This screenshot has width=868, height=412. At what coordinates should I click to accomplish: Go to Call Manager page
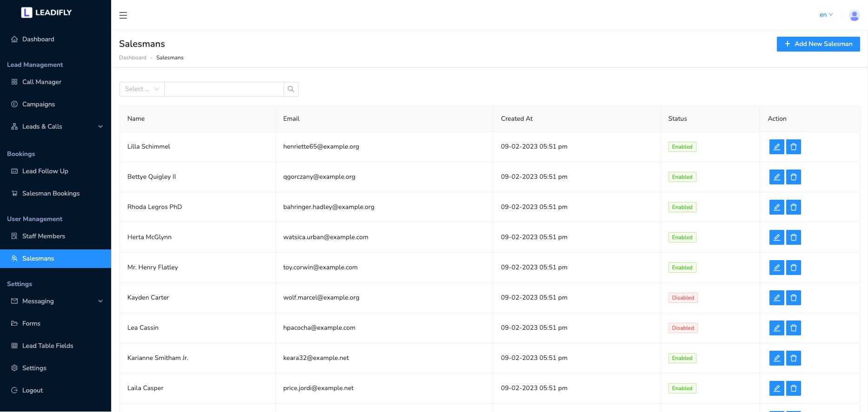coord(42,82)
